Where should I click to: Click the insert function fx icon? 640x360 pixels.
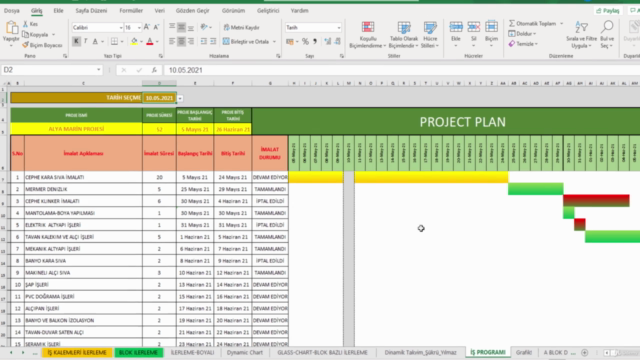coord(154,70)
